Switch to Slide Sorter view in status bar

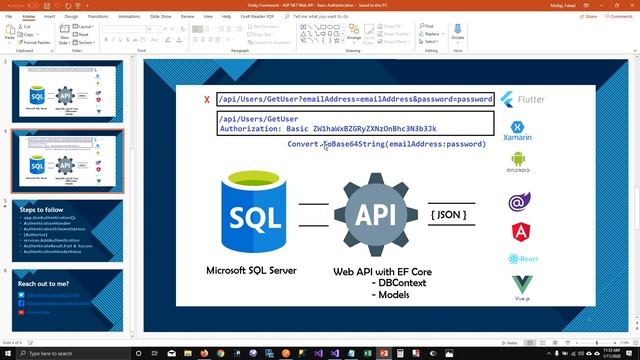(x=542, y=343)
